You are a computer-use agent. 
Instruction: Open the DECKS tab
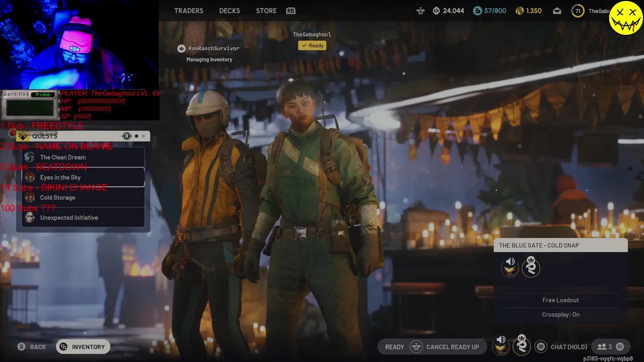(x=229, y=11)
